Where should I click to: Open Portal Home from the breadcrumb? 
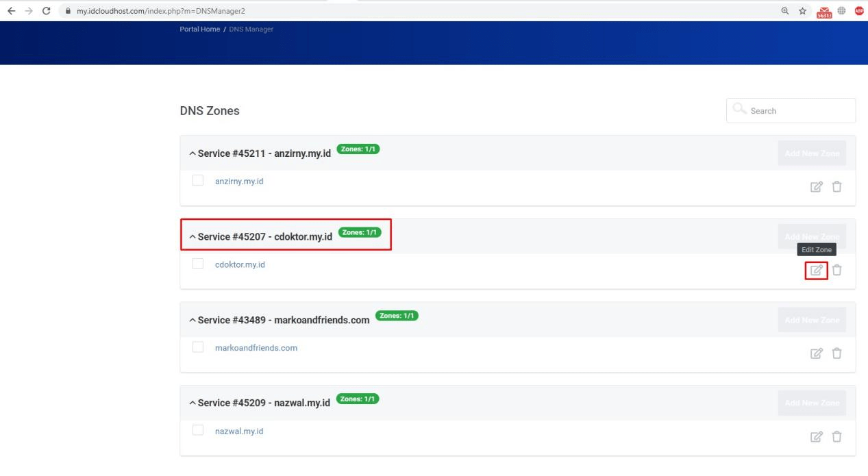(x=199, y=29)
